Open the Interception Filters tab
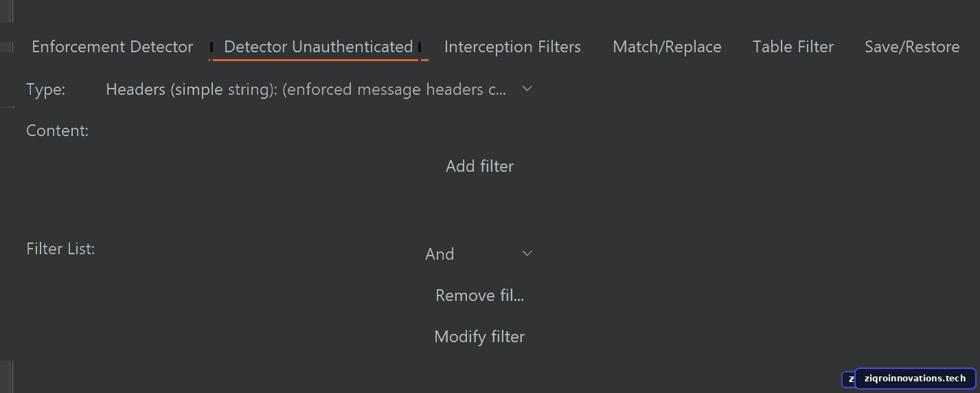The image size is (980, 393). coord(512,47)
